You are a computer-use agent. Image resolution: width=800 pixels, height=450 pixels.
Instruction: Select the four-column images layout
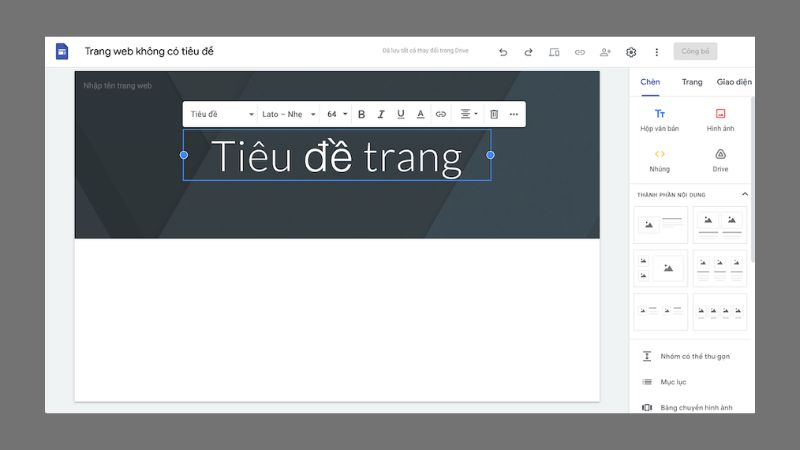pyautogui.click(x=720, y=312)
